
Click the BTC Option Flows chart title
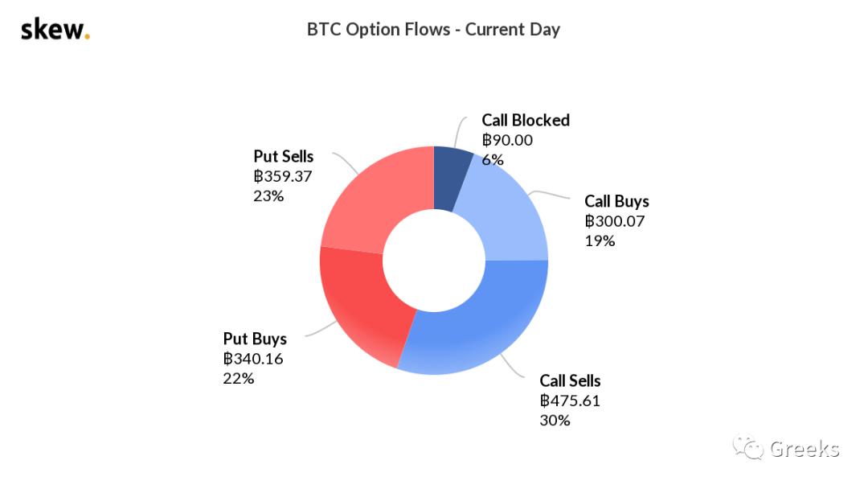pos(433,30)
